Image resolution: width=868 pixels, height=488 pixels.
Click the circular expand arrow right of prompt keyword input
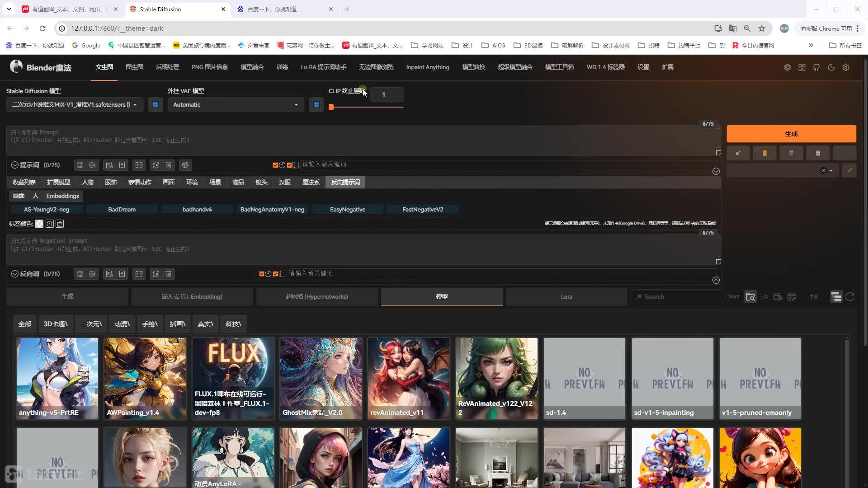716,172
